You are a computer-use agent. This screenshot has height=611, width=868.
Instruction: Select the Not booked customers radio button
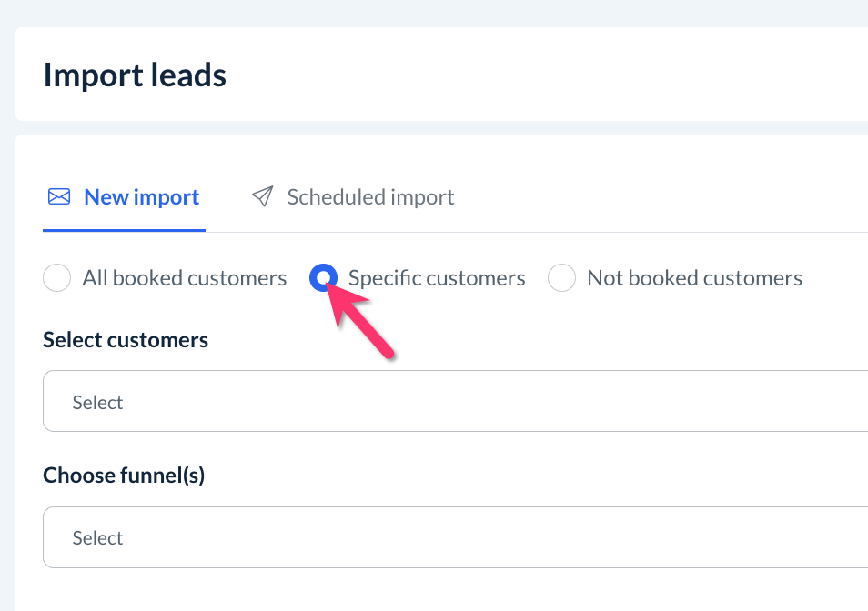tap(561, 278)
